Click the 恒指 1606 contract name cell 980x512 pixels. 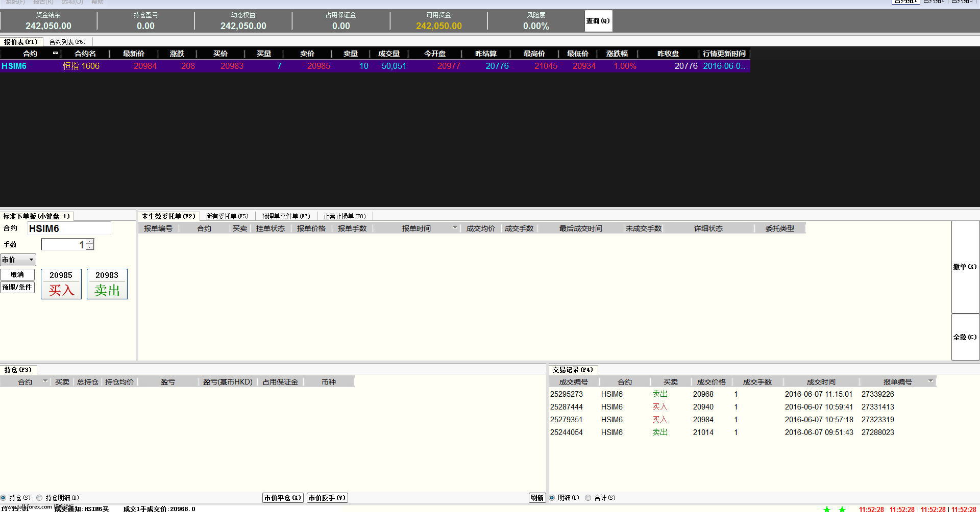[81, 66]
